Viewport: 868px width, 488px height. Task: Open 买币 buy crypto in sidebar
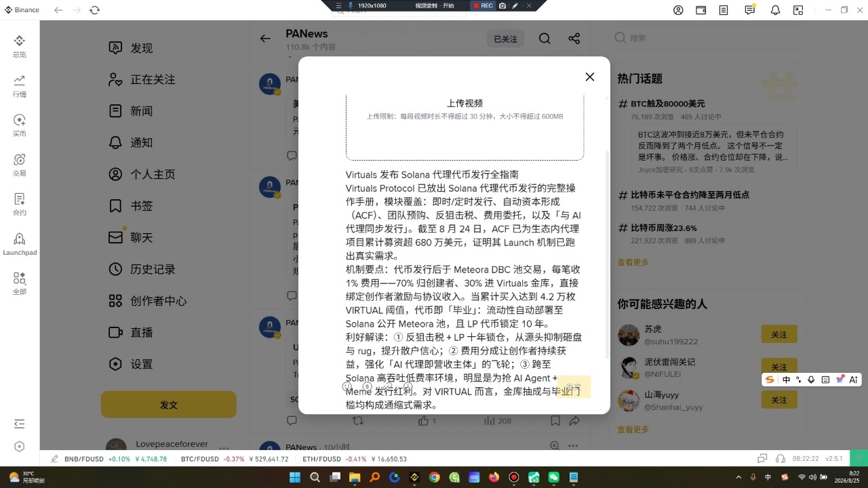pyautogui.click(x=19, y=125)
